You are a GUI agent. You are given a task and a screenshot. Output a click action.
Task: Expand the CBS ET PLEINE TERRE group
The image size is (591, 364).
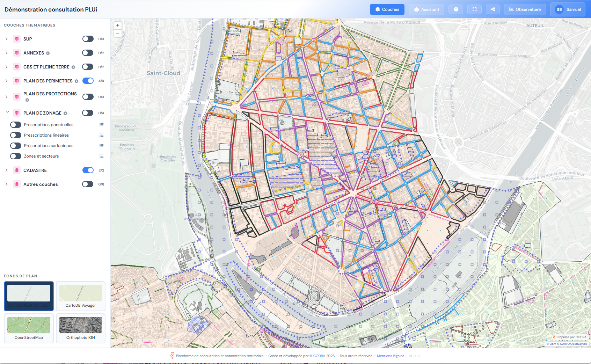click(x=7, y=67)
